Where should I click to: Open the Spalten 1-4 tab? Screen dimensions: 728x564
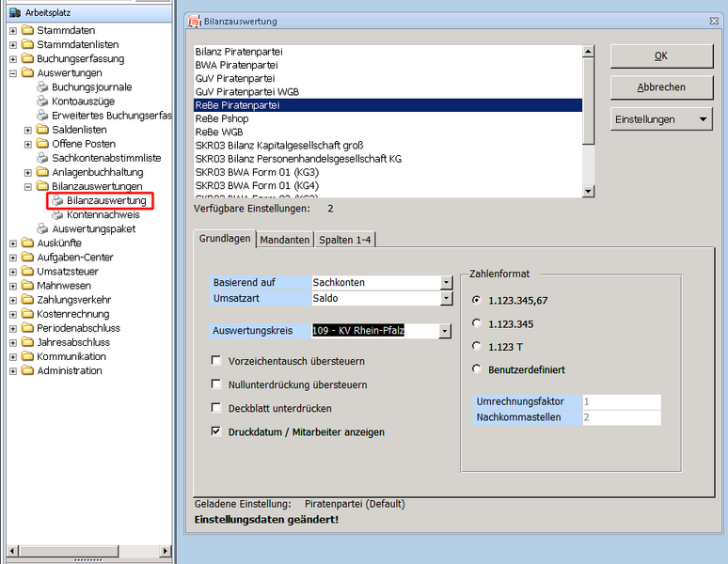click(345, 240)
